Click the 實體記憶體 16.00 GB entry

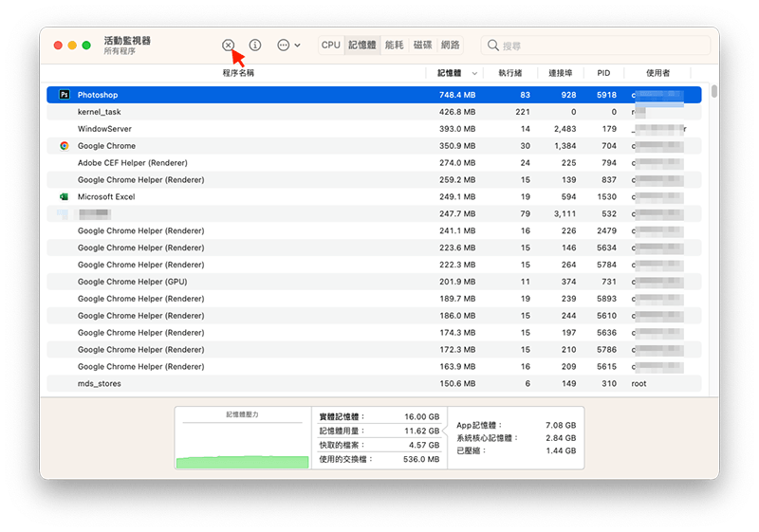(x=379, y=416)
